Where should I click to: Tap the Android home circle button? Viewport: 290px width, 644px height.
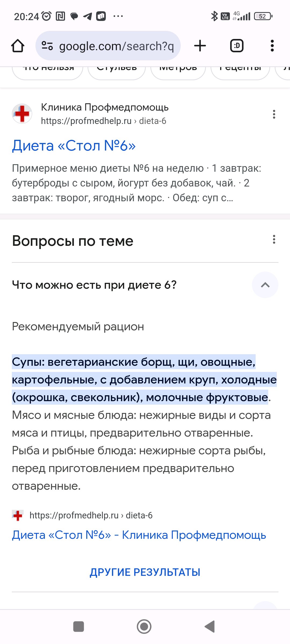144,627
